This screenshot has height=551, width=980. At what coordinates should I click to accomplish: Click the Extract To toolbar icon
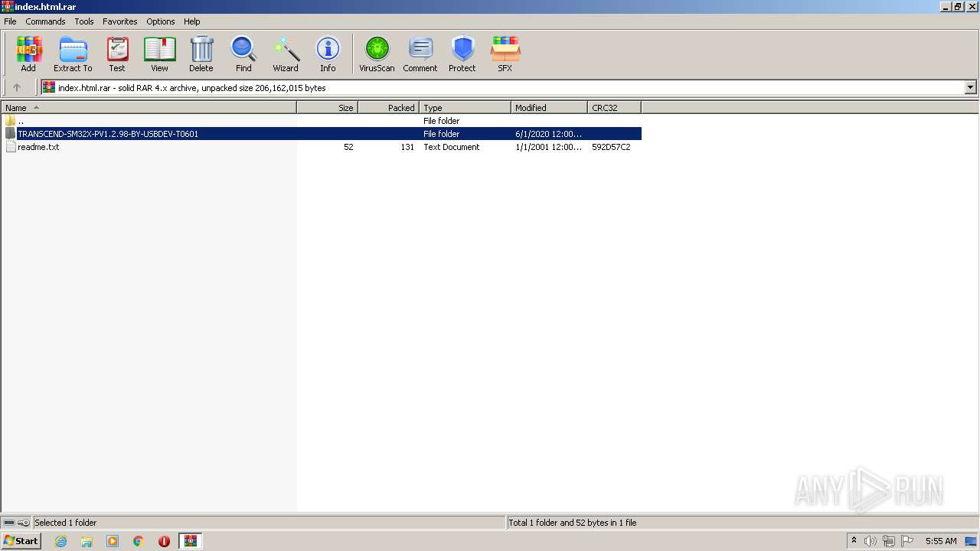pos(73,54)
